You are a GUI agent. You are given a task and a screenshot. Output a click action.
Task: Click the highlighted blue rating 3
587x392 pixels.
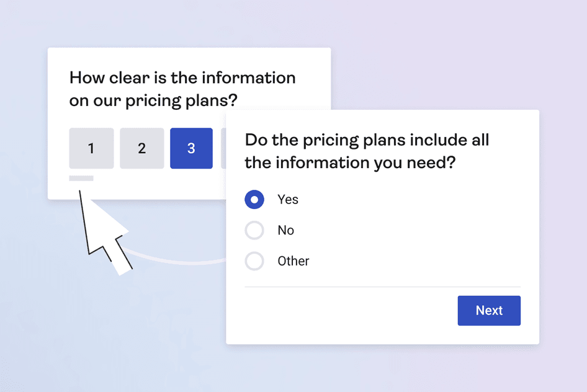[191, 148]
